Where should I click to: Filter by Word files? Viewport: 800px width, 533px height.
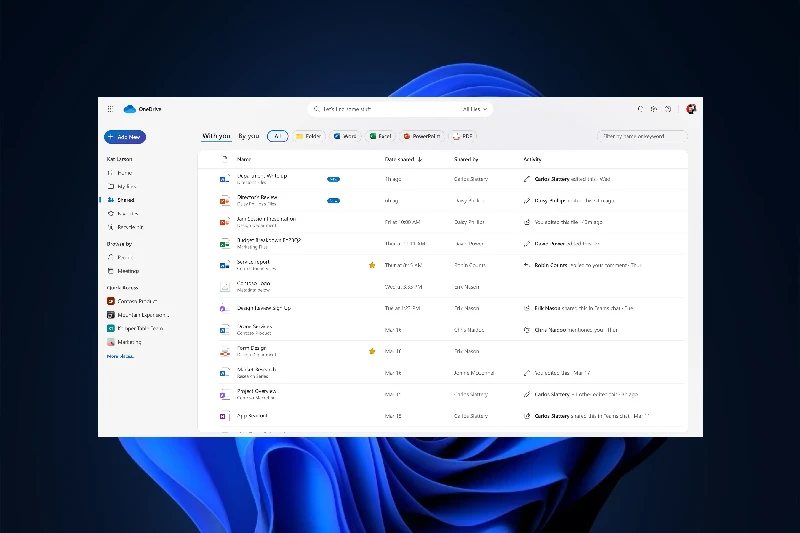345,136
